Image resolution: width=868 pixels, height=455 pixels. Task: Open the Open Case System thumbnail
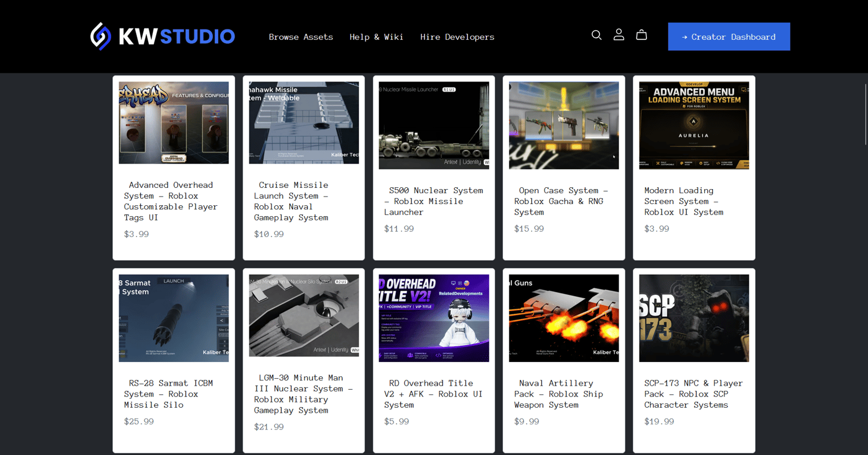(564, 125)
